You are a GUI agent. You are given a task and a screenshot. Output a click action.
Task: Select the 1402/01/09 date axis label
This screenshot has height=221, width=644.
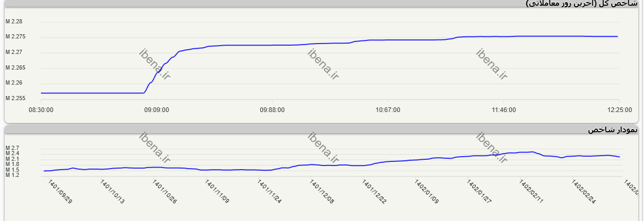pyautogui.click(x=426, y=191)
